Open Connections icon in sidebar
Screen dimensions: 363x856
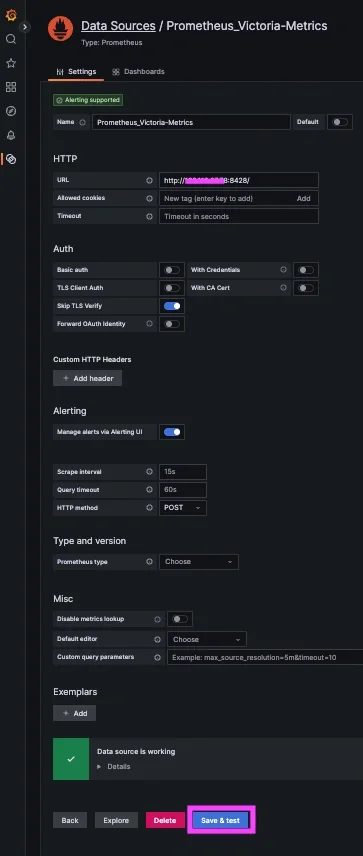(x=11, y=159)
